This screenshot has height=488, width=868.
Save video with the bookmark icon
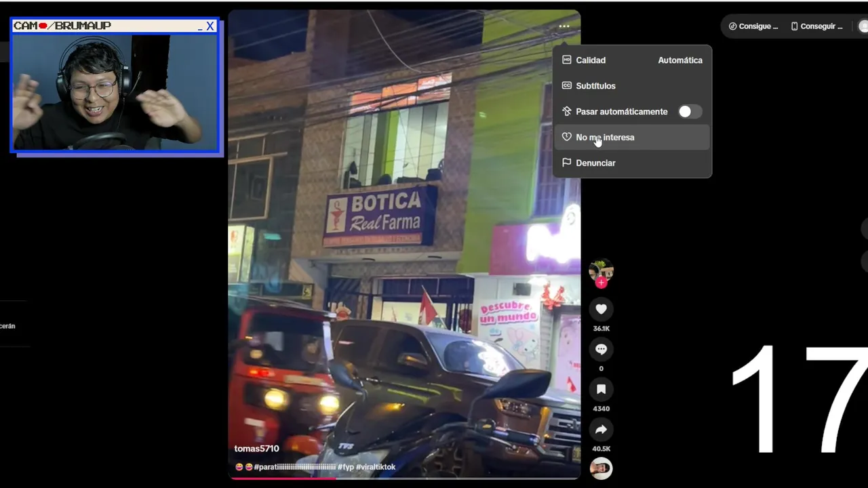pos(601,389)
